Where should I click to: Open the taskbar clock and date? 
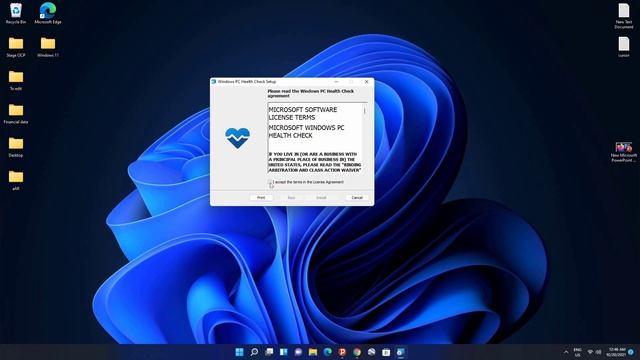tap(616, 352)
